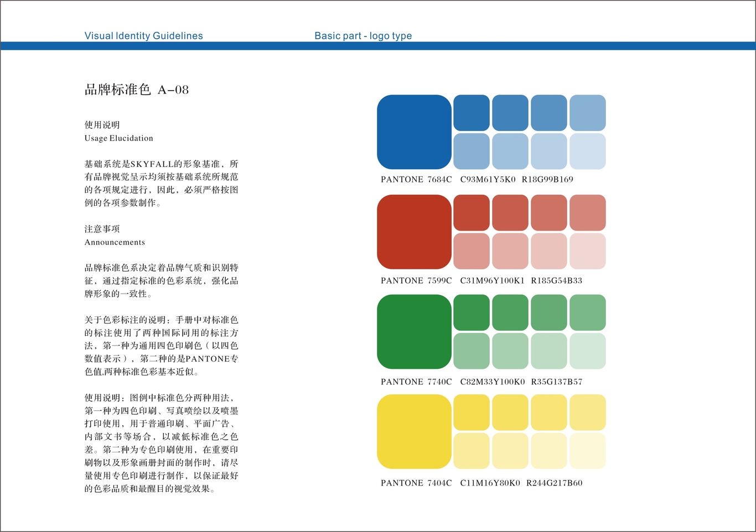Viewport: 756px width, 532px height.
Task: Select the lightest pale blue tint swatch
Action: tap(588, 152)
